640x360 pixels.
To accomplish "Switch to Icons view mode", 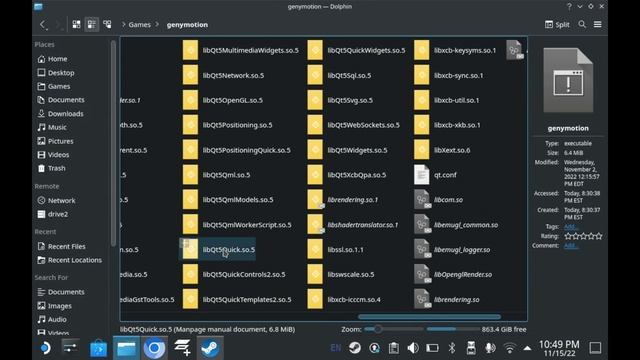I will (x=76, y=24).
